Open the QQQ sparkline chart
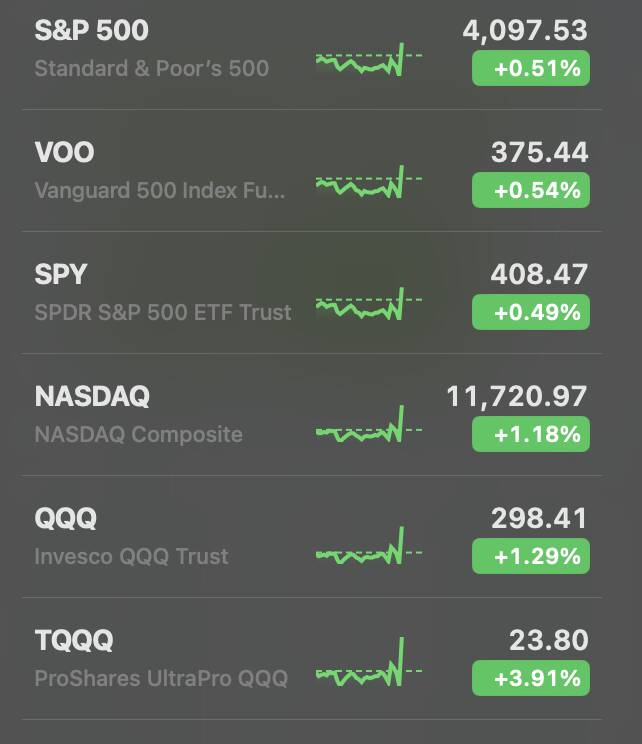The height and width of the screenshot is (744, 642). [369, 546]
